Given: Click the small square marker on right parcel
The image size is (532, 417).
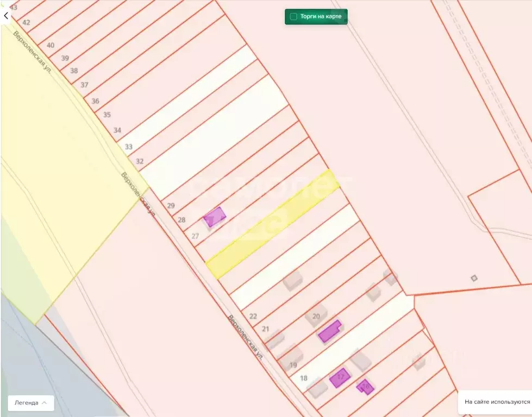Looking at the screenshot, I should click(474, 279).
